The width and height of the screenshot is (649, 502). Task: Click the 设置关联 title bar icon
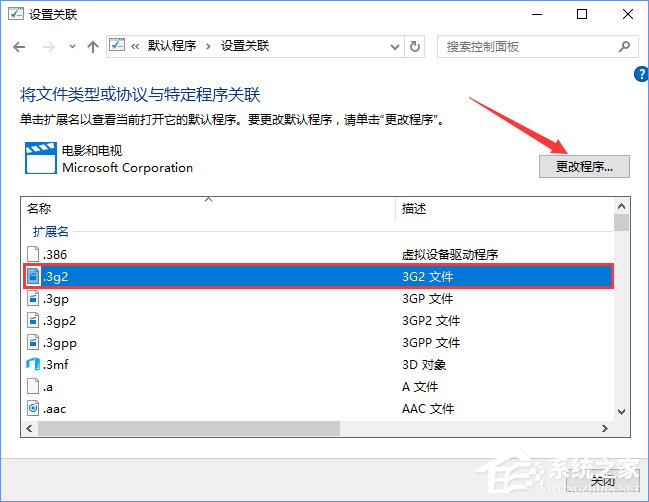(16, 14)
